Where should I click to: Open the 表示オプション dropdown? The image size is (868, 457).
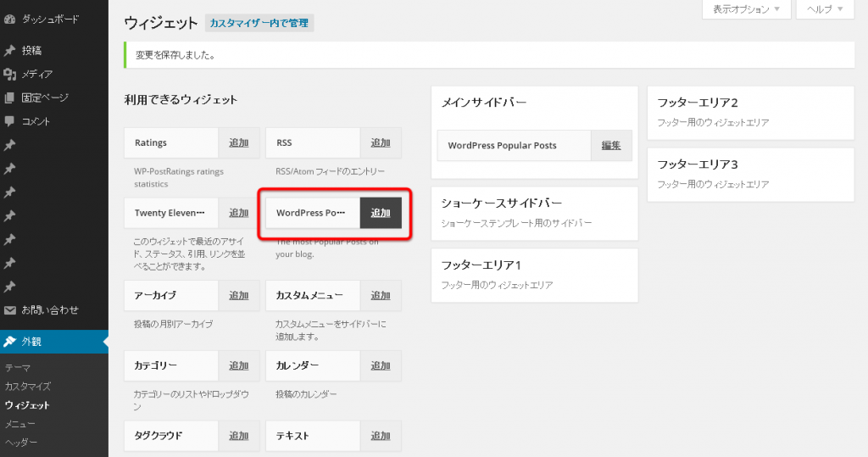tap(746, 9)
